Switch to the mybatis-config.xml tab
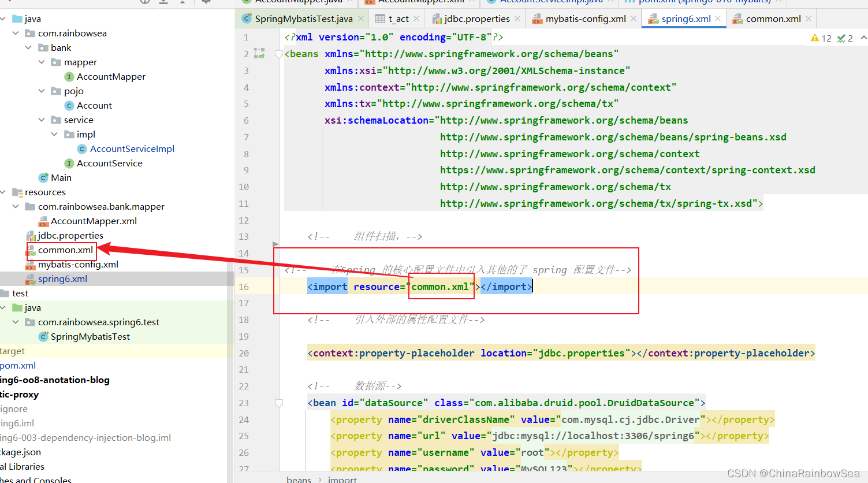The width and height of the screenshot is (868, 483). pos(586,18)
